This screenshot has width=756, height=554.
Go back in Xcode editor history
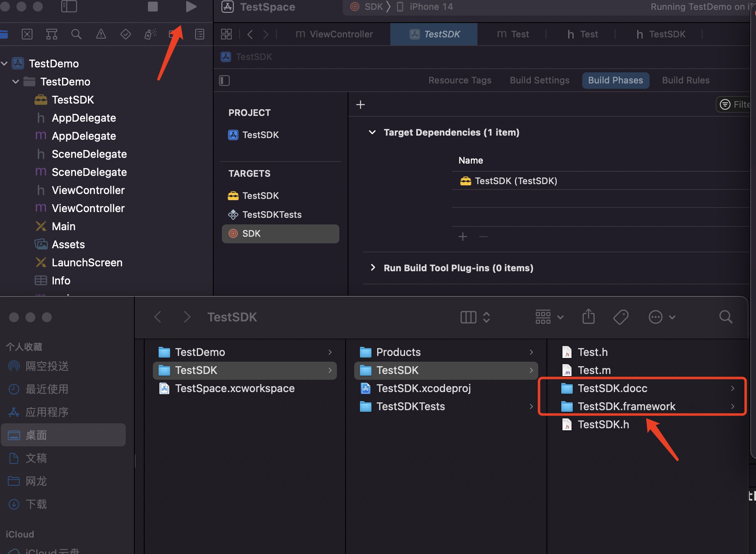(250, 34)
